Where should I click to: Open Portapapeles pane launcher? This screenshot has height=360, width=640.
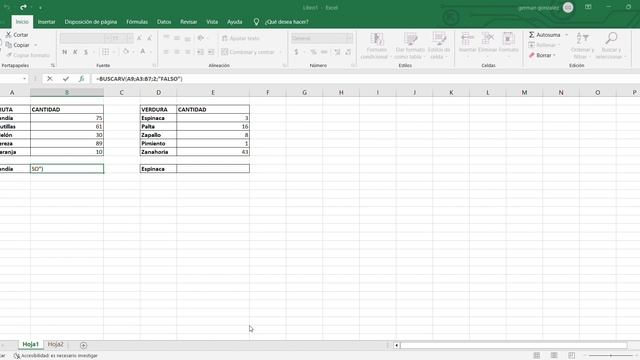[53, 65]
